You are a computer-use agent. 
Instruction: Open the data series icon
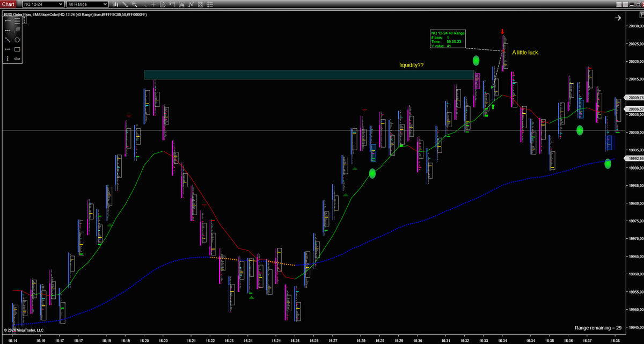181,4
